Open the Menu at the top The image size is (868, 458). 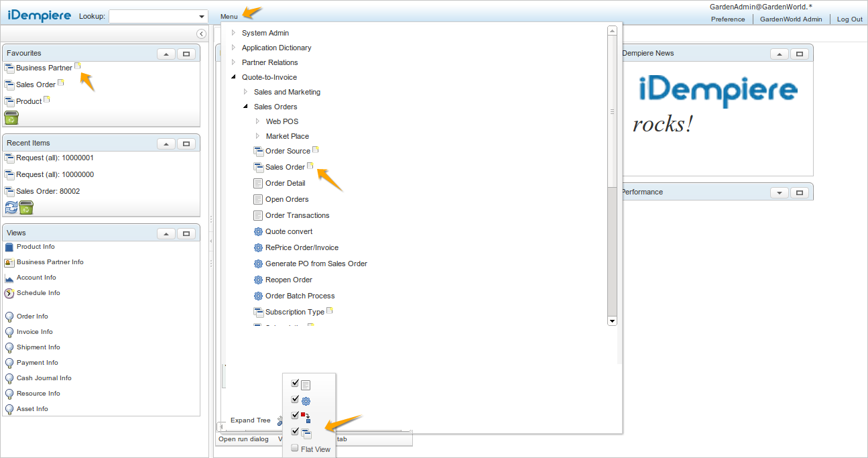tap(229, 16)
